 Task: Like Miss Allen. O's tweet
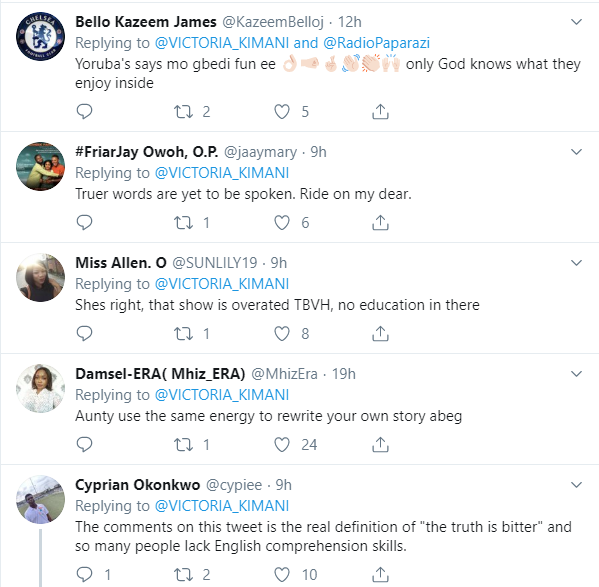(x=282, y=333)
